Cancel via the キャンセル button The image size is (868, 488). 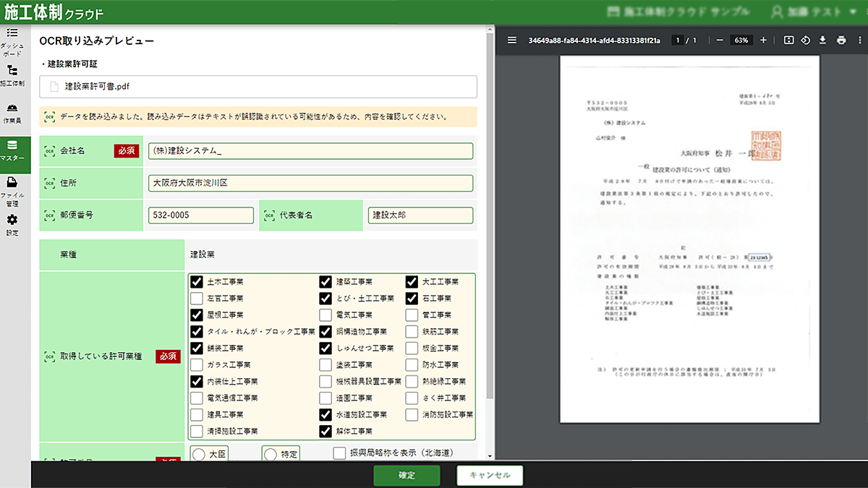(x=489, y=475)
